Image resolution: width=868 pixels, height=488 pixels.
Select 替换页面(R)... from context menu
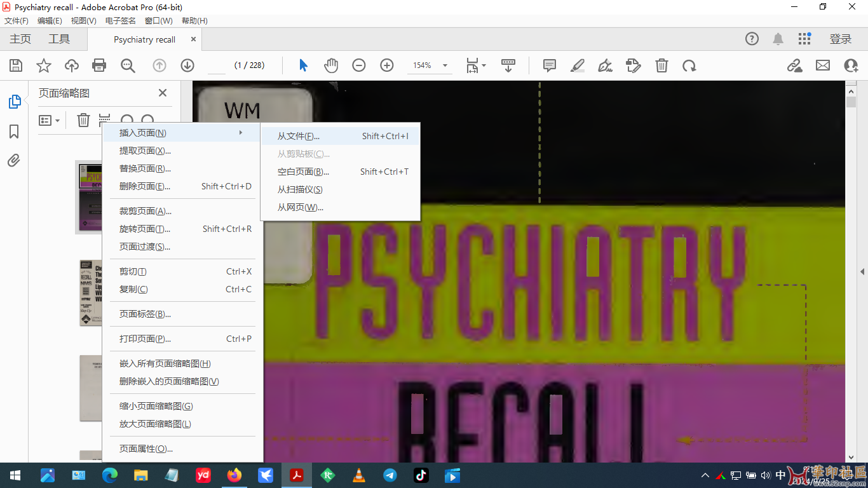click(x=182, y=168)
